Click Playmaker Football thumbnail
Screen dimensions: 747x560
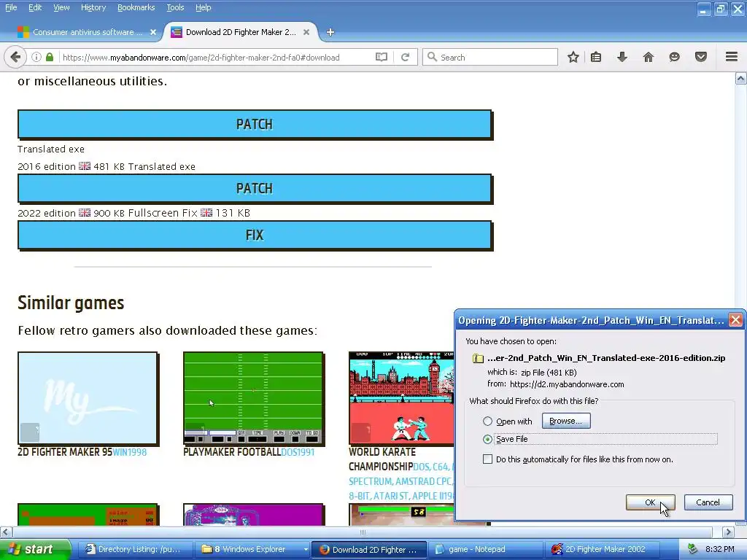(x=253, y=398)
